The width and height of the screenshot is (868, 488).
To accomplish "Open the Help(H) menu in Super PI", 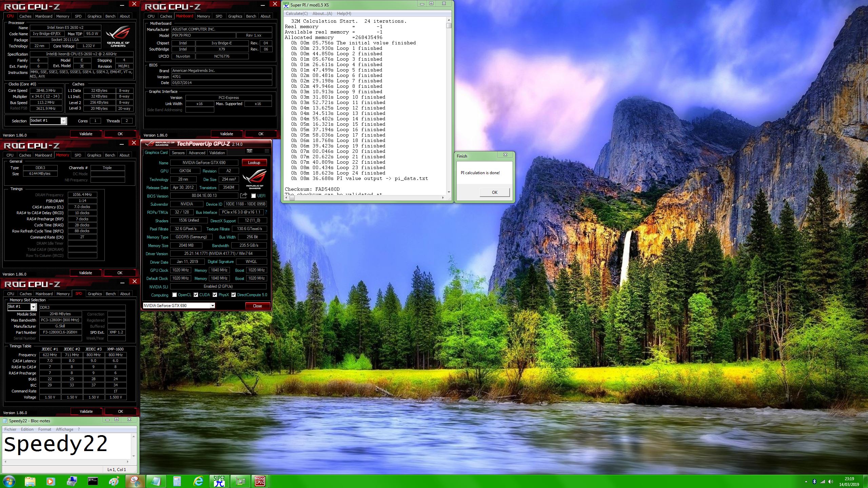I will pos(344,14).
